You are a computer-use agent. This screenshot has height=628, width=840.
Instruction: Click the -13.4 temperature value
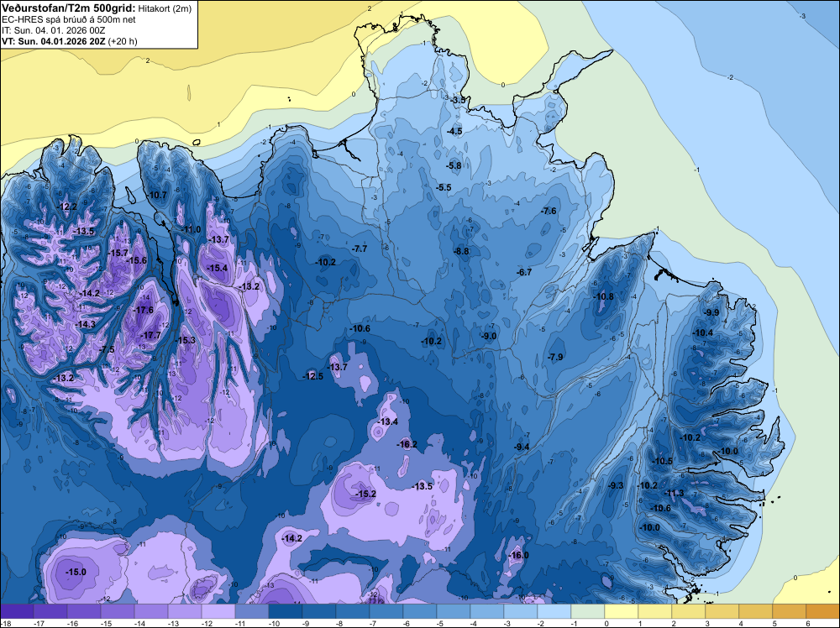(x=388, y=421)
